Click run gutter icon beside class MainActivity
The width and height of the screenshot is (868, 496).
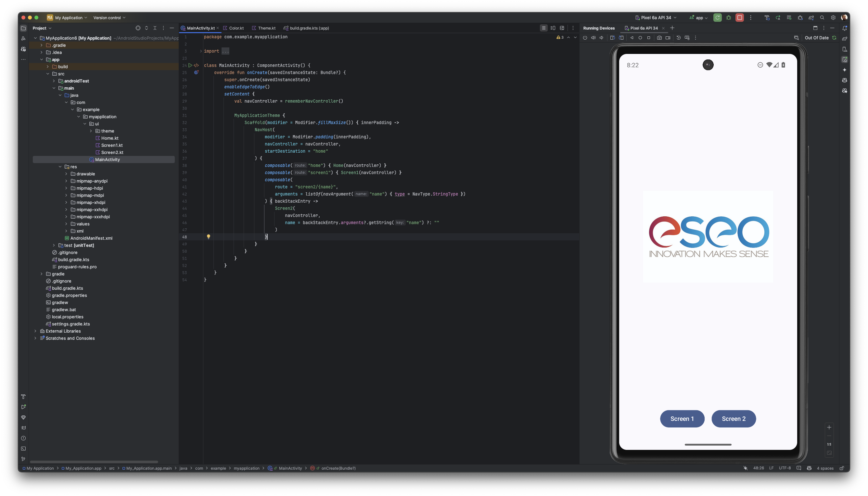190,65
